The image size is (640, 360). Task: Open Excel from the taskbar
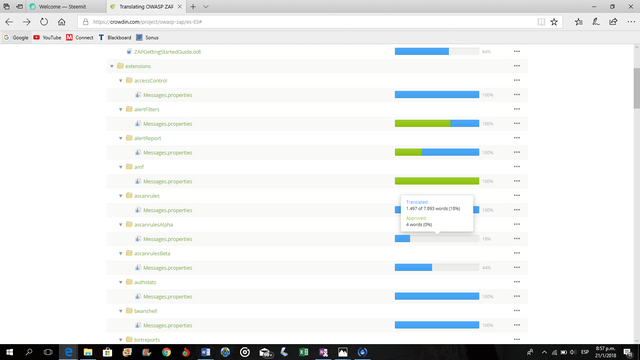[x=304, y=352]
